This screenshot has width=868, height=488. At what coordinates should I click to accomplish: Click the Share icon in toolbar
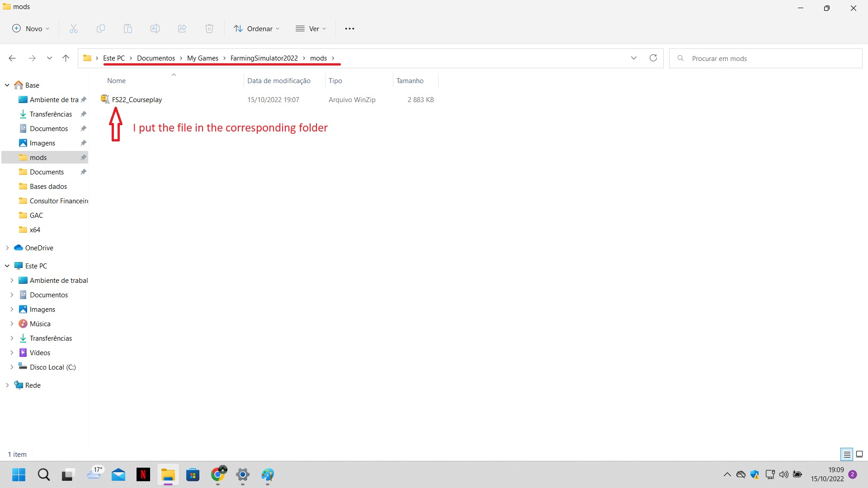(182, 28)
